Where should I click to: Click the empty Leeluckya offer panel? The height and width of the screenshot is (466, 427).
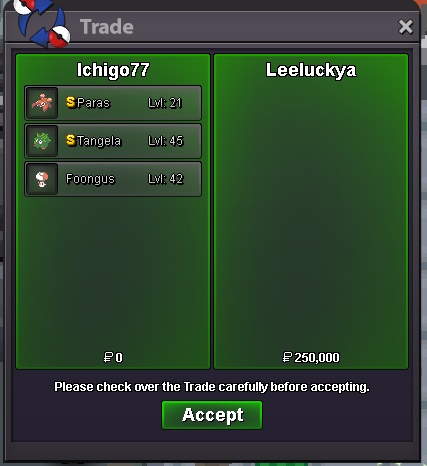point(311,211)
